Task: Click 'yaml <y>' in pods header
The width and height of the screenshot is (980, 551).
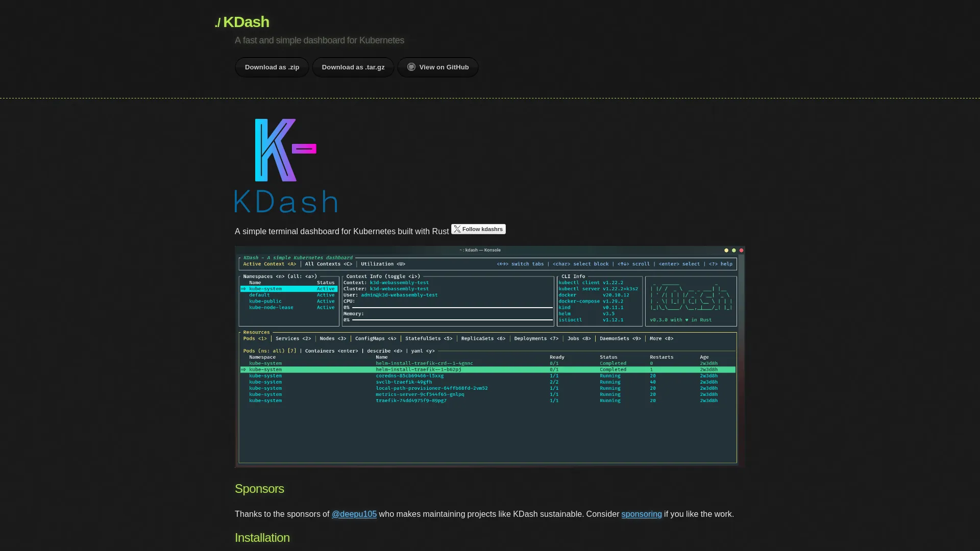Action: click(x=423, y=351)
